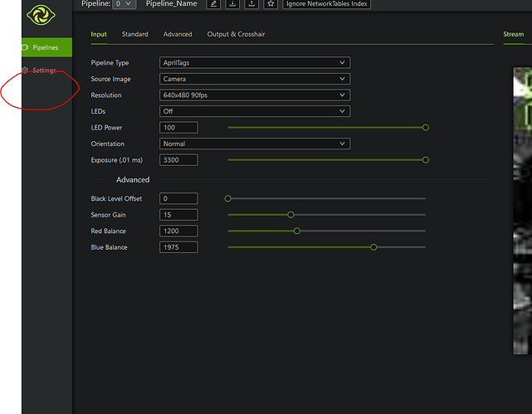Open the Pipeline Type dropdown showing AprilTags
This screenshot has width=532, height=414.
pos(255,63)
